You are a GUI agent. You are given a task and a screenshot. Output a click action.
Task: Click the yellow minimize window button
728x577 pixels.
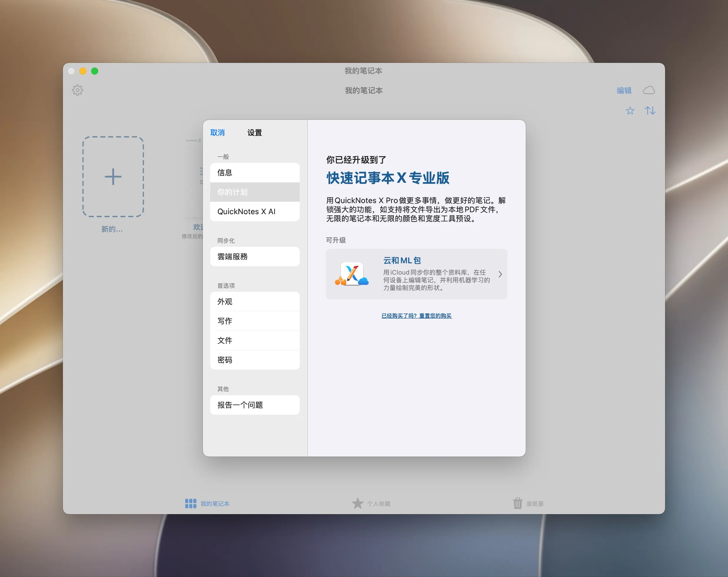click(x=83, y=71)
